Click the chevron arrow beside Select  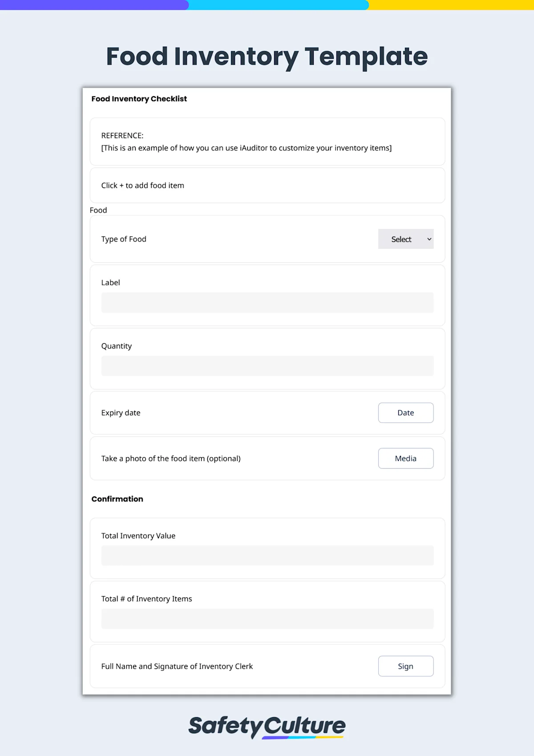429,239
